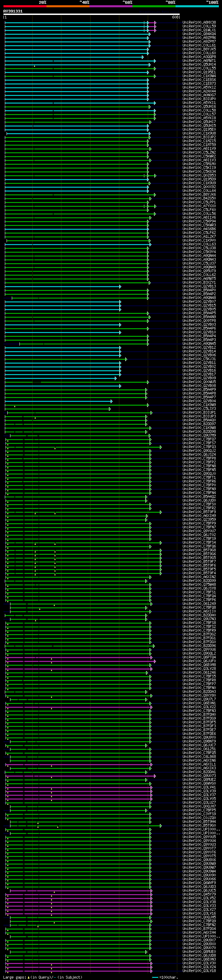Select the UniRef100_Q2VB08 label
This screenshot has height=980, width=222.
(199, 386)
